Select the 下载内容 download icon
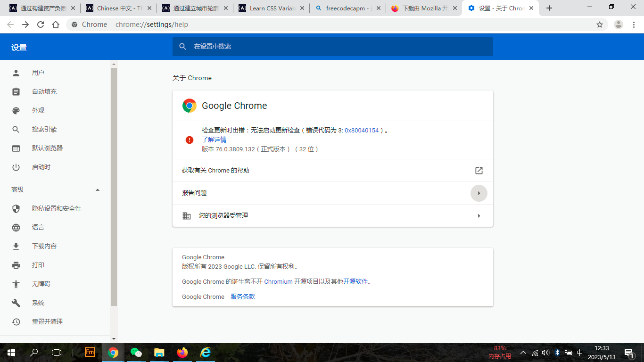The image size is (644, 362). tap(17, 246)
